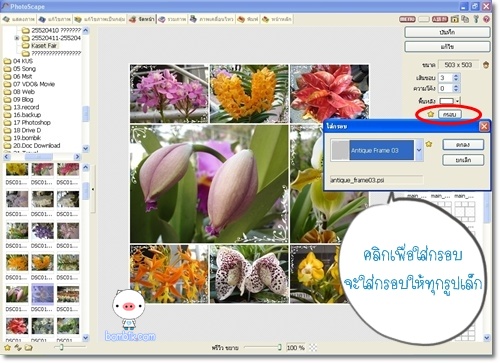The width and height of the screenshot is (500, 363).
Task: Open the folder icon in bottom status bar
Action: [x=29, y=348]
